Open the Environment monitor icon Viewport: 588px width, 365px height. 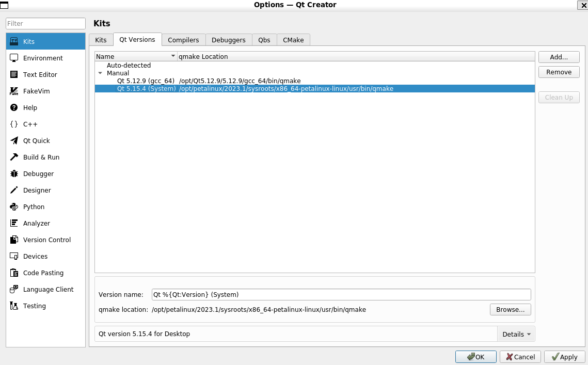pos(14,58)
